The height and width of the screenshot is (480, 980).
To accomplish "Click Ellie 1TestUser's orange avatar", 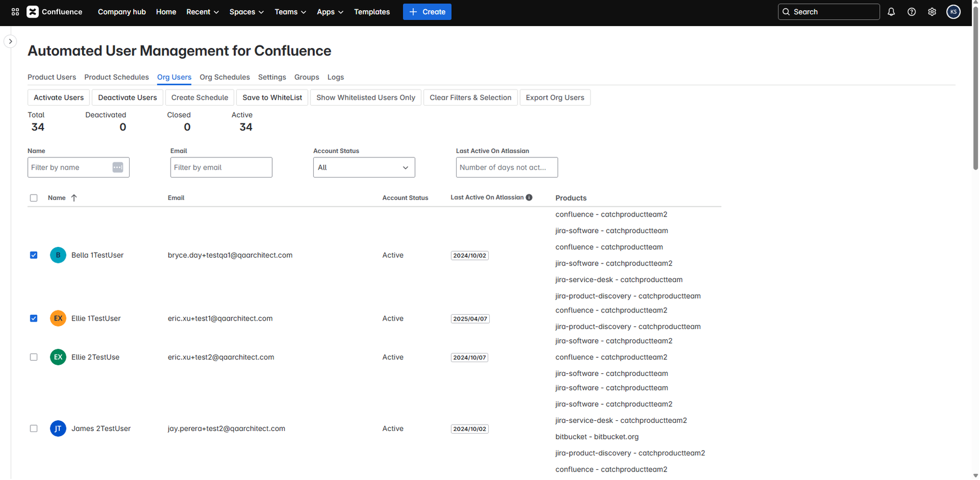I will pyautogui.click(x=58, y=318).
